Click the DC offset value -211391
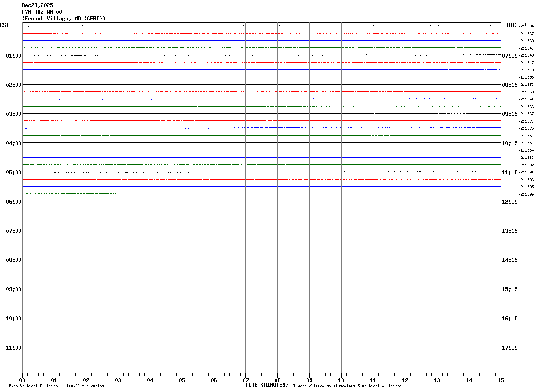Screen dimensions: 536x392 pos(526,172)
